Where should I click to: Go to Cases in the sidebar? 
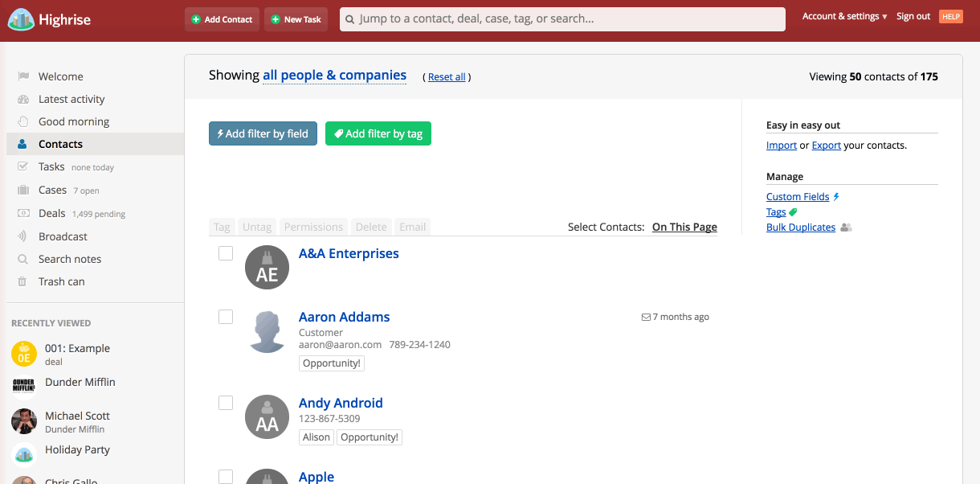pos(52,190)
